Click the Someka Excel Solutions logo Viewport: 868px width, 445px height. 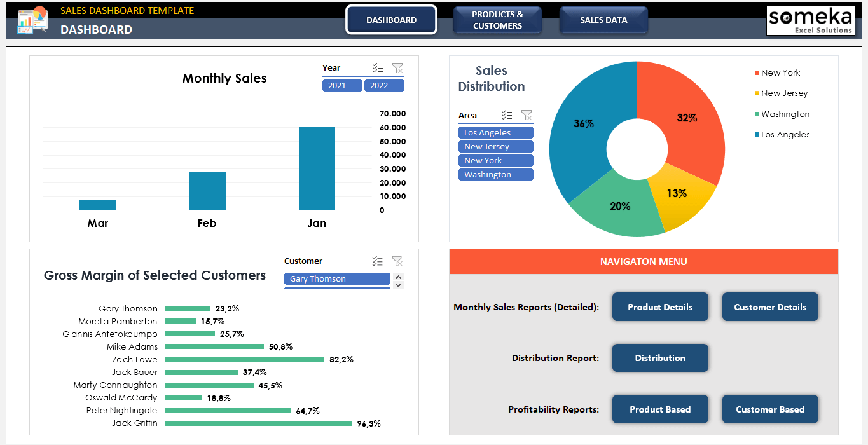click(x=810, y=20)
